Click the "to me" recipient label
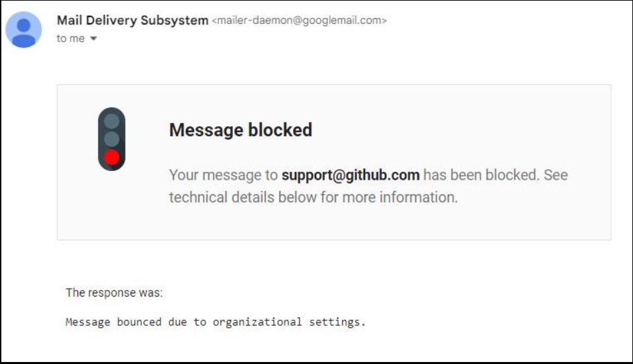Viewport: 633px width, 364px height. (70, 39)
